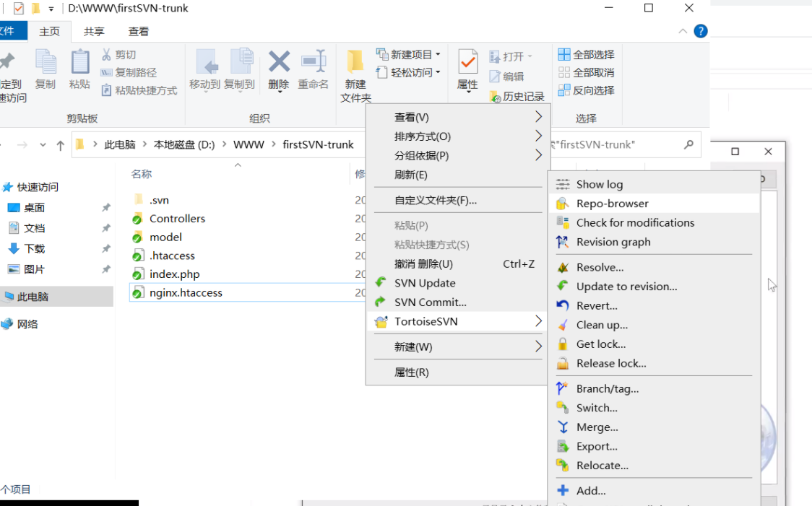Run SVN Update from context menu
Viewport: 812px width, 506px height.
457,282
